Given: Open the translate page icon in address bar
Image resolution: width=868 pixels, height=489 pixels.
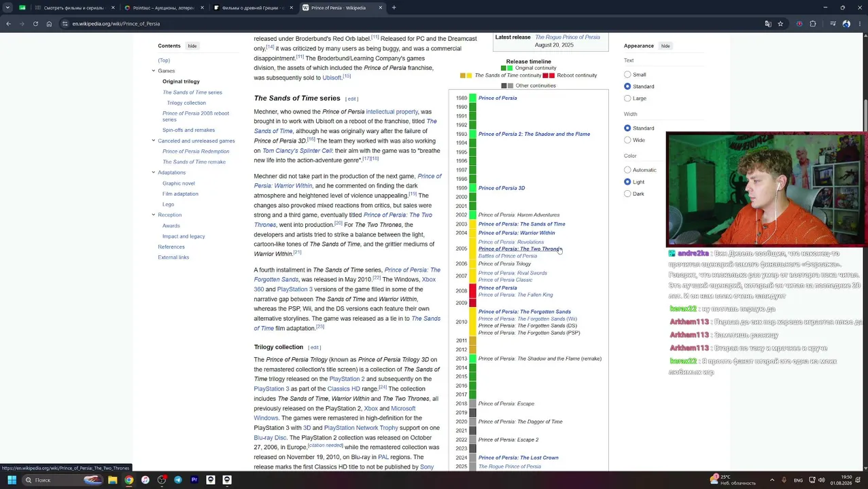Looking at the screenshot, I should pyautogui.click(x=768, y=24).
